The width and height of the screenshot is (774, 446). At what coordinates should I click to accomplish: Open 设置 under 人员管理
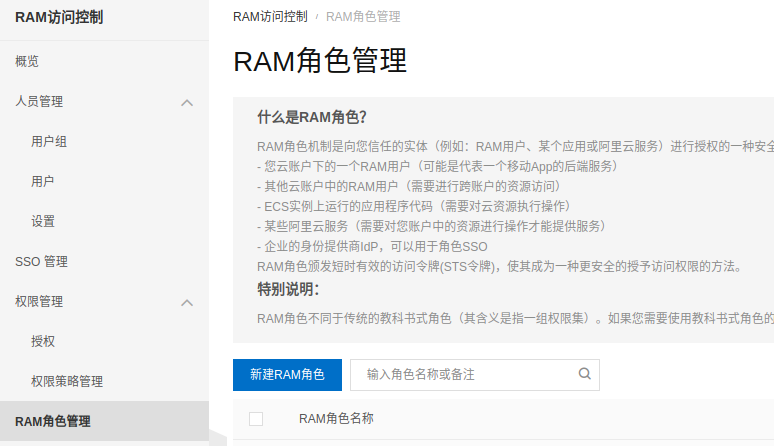[43, 222]
